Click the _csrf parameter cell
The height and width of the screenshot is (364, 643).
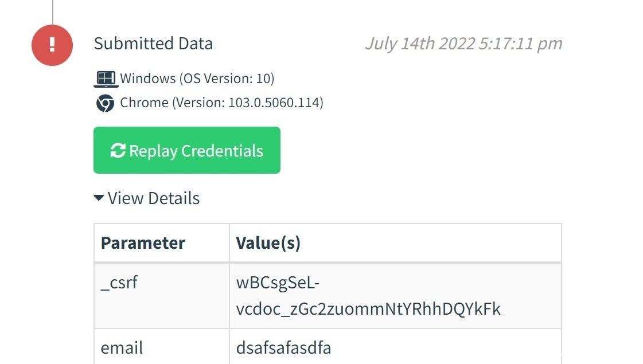point(162,296)
